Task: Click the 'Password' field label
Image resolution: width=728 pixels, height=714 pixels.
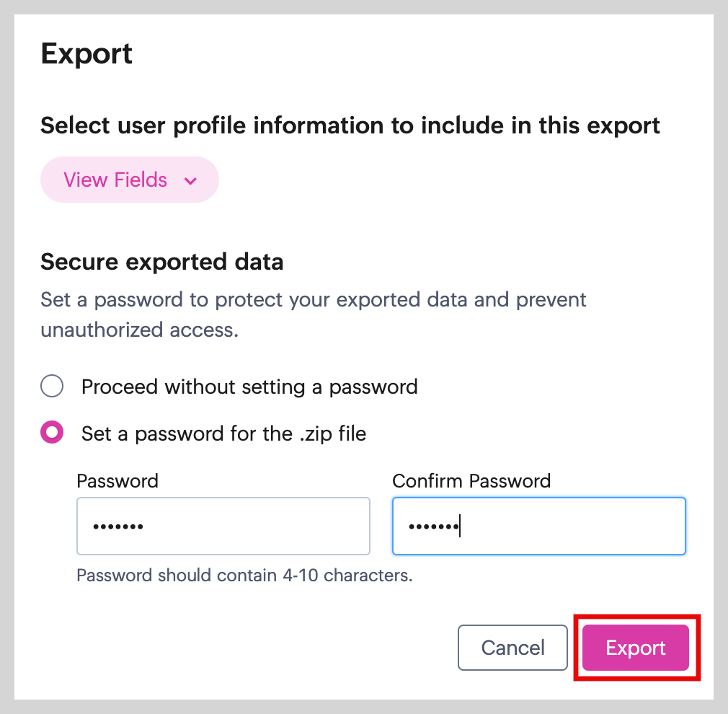Action: pos(117,481)
